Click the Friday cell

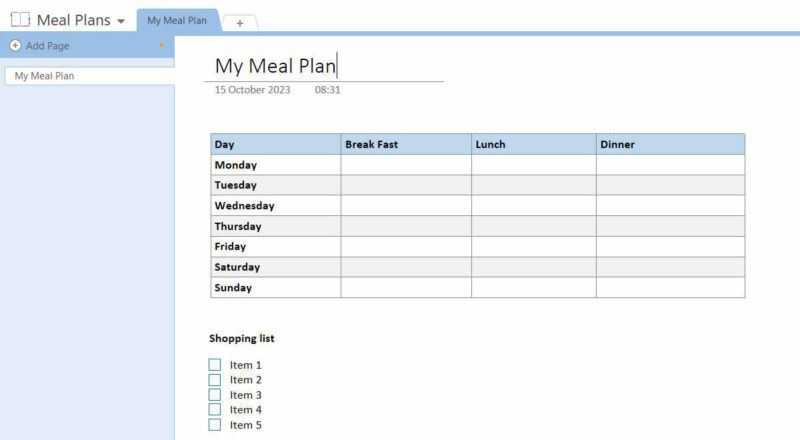click(x=276, y=247)
